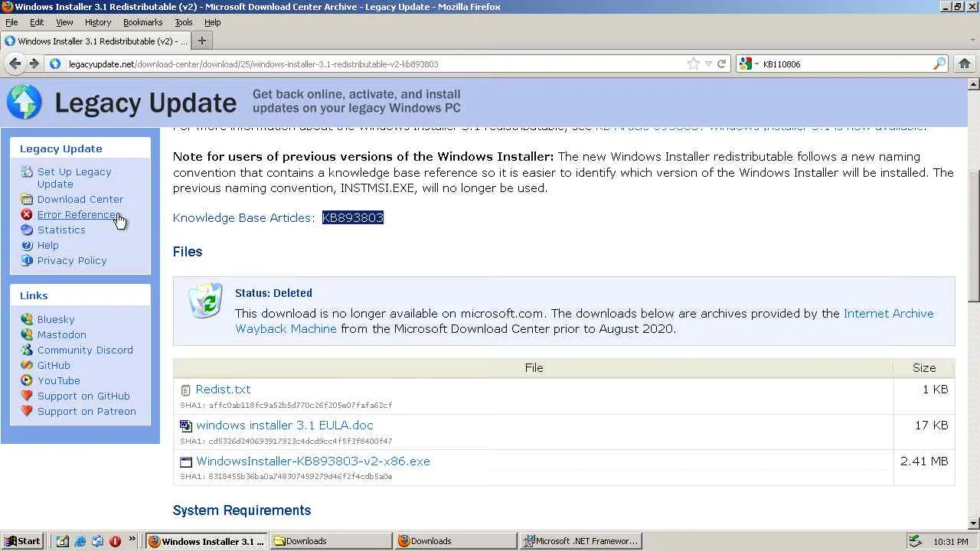Go back using the Back arrow
The width and height of the screenshot is (980, 551).
tap(15, 64)
